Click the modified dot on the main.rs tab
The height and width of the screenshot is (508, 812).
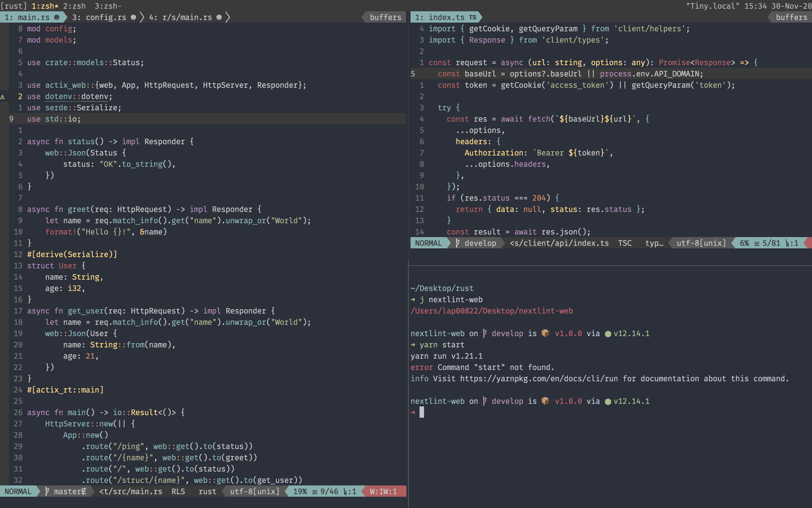[x=57, y=17]
